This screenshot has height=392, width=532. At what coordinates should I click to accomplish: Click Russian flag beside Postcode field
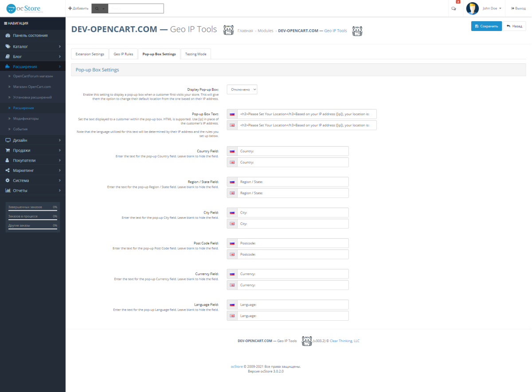tap(232, 243)
